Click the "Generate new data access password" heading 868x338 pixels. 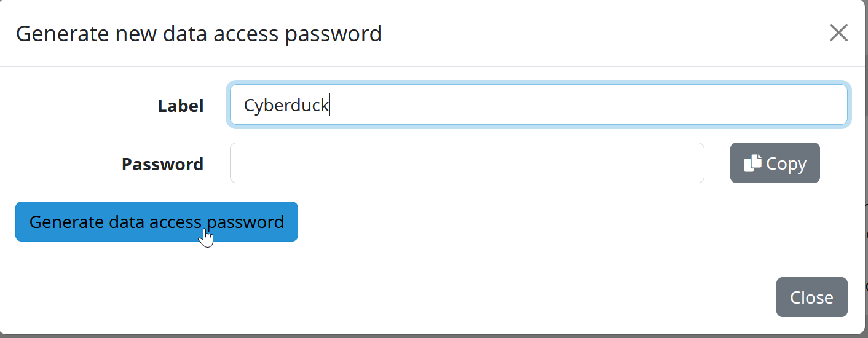pos(199,33)
